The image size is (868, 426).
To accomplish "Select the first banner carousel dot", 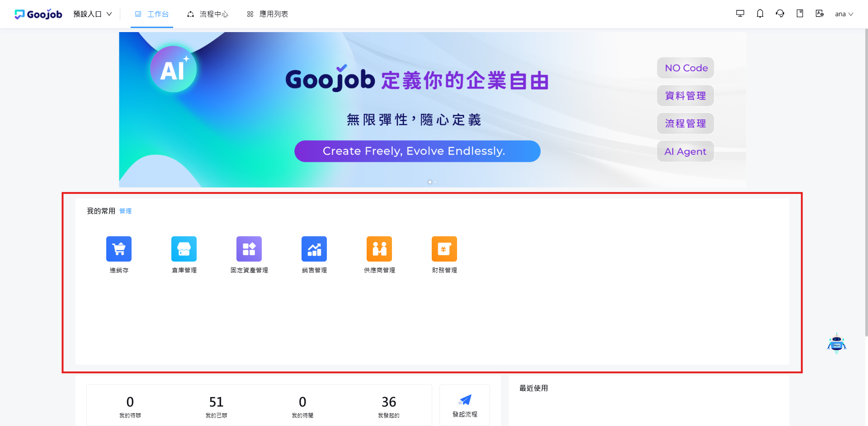I will (x=429, y=182).
